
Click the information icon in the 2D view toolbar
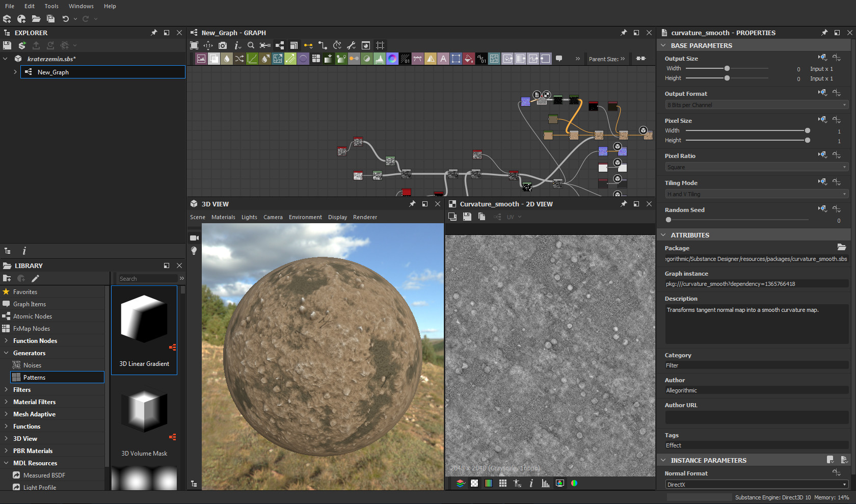(531, 483)
